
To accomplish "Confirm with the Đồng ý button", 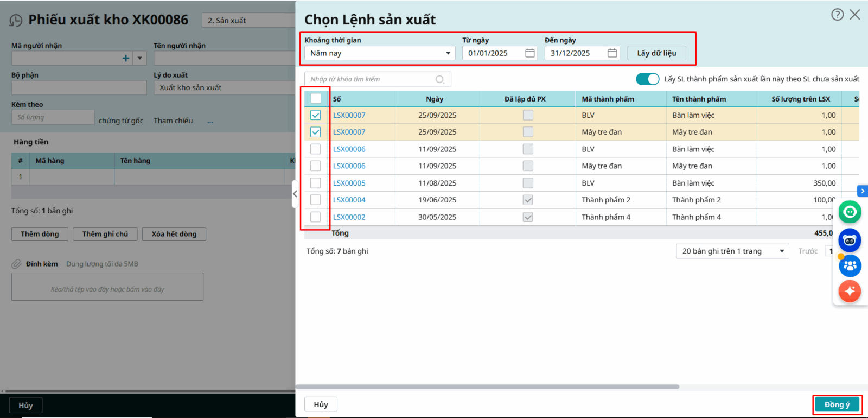I will pos(837,405).
